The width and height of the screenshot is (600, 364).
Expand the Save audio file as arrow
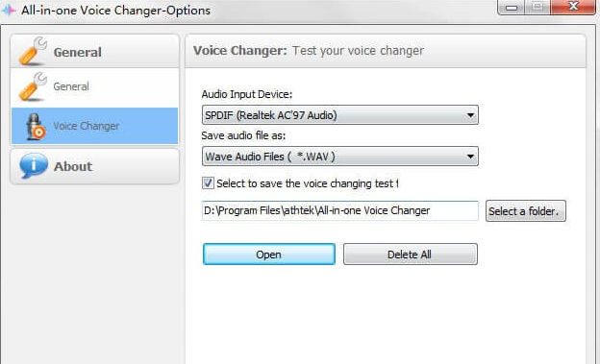point(470,156)
